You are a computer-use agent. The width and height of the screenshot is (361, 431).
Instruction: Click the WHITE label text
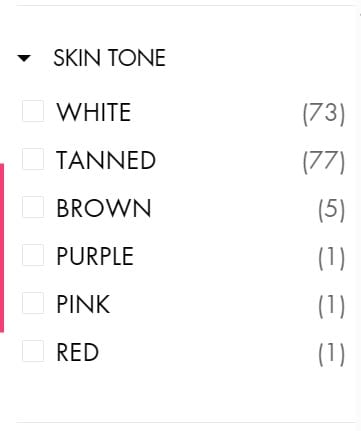pyautogui.click(x=94, y=112)
